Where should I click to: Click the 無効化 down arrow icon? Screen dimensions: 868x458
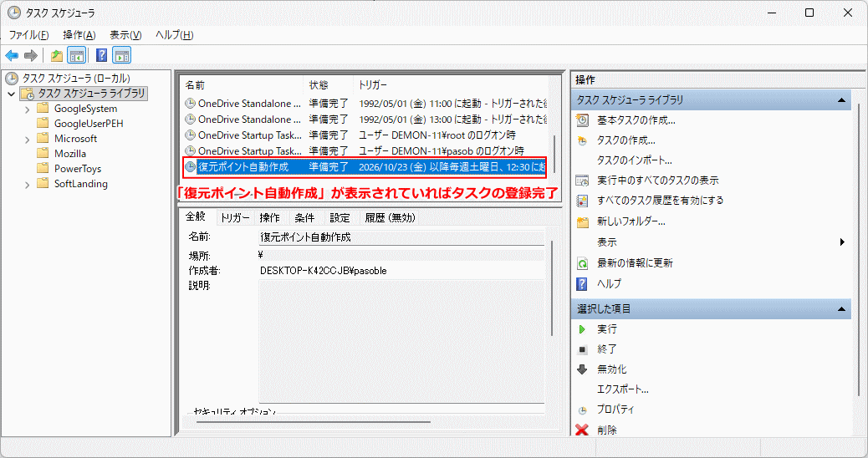click(582, 369)
